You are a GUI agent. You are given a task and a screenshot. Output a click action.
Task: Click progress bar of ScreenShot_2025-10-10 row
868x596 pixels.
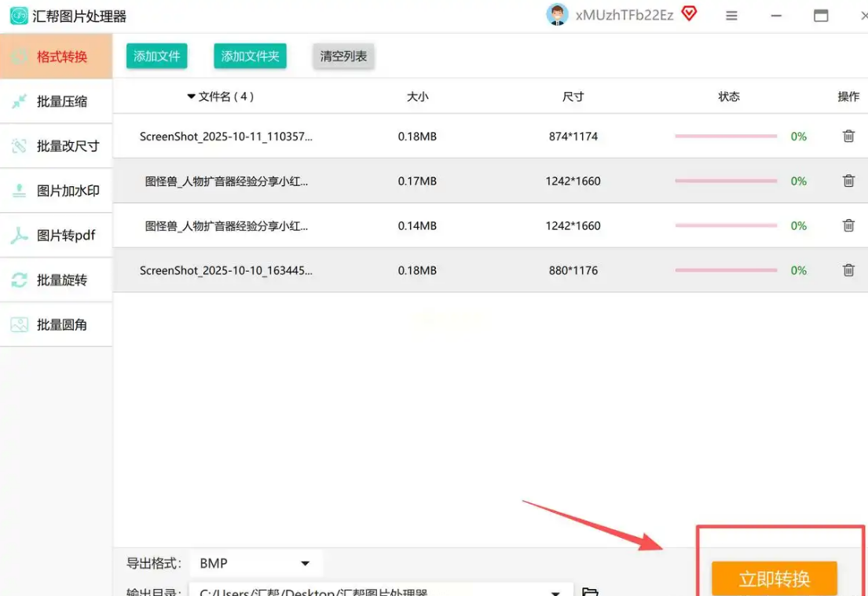726,270
